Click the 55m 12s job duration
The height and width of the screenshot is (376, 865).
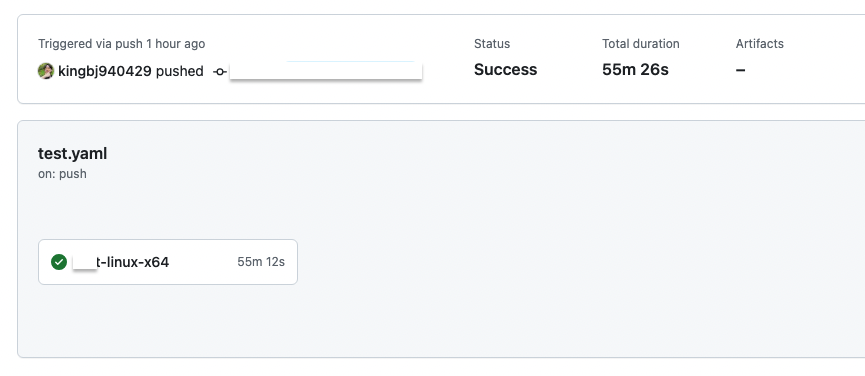pyautogui.click(x=261, y=262)
